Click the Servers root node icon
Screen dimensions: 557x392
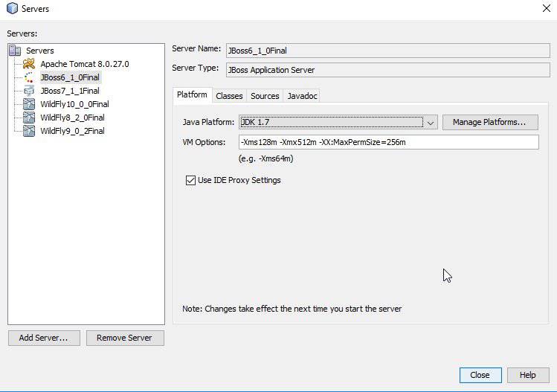pos(15,51)
